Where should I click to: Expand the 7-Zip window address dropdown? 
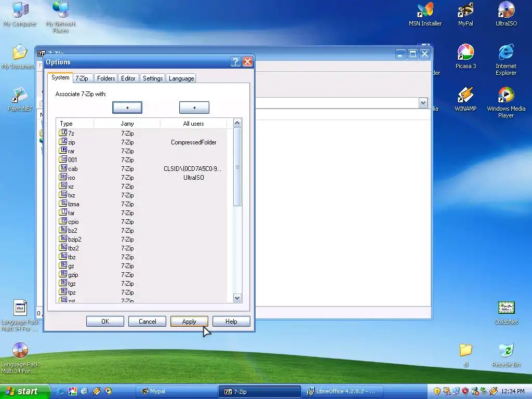click(423, 103)
